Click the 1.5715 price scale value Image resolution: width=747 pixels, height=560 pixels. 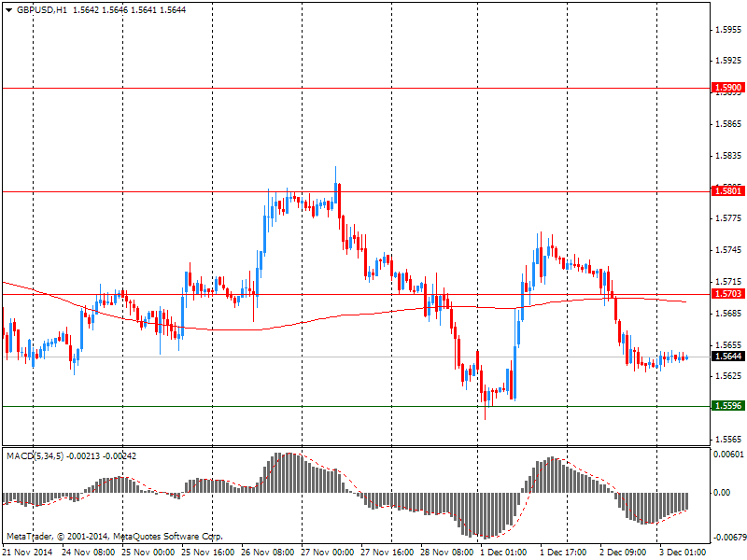[728, 282]
